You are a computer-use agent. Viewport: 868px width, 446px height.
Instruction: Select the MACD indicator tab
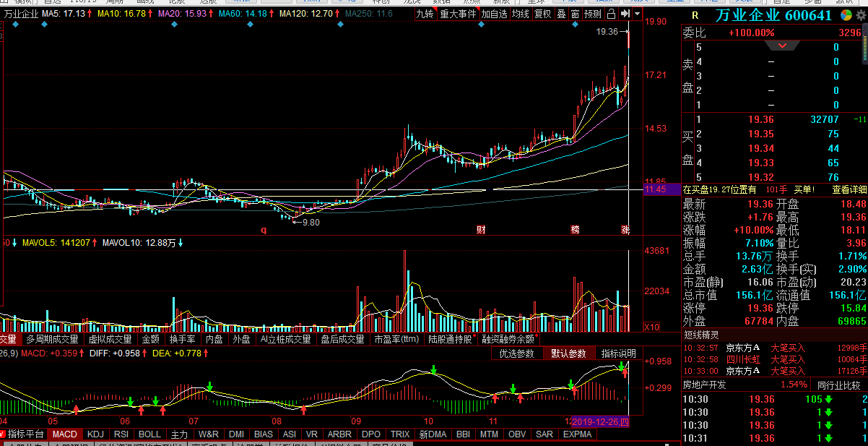pyautogui.click(x=64, y=434)
